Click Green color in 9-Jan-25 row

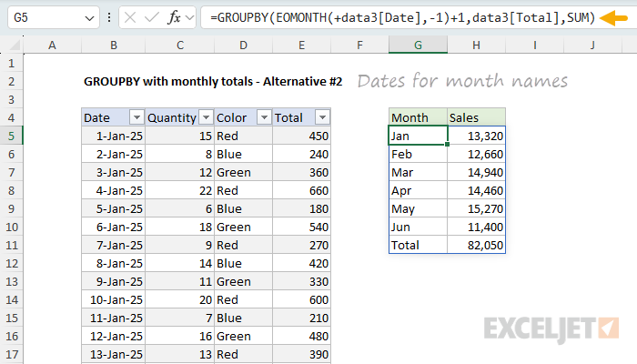[x=243, y=281]
